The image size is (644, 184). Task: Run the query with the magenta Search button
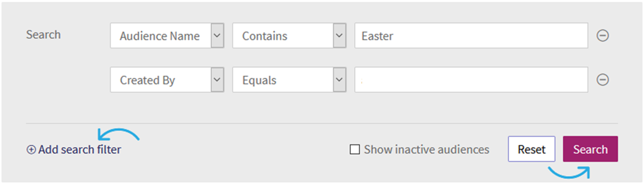click(x=590, y=149)
